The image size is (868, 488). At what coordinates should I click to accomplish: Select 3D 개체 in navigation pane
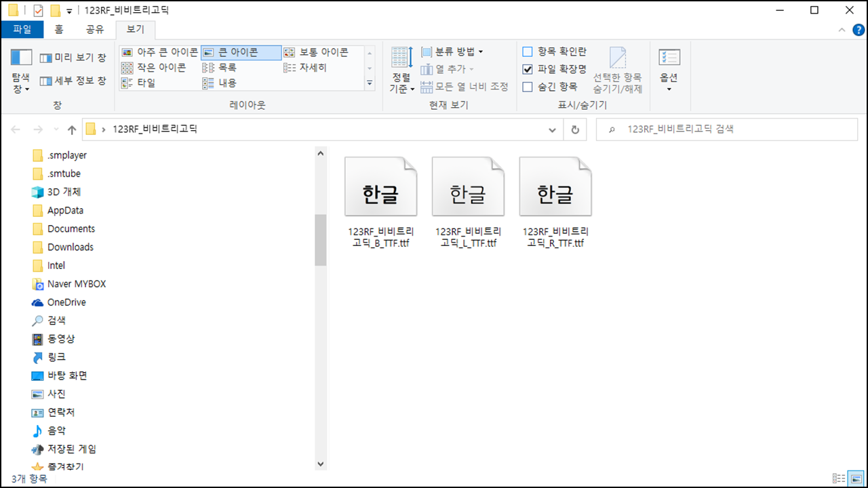(64, 192)
